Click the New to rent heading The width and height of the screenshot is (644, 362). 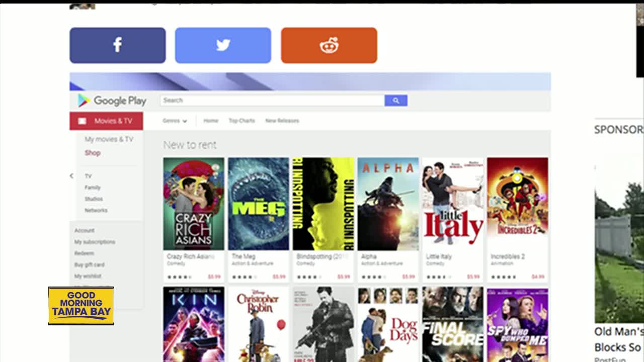coord(190,145)
